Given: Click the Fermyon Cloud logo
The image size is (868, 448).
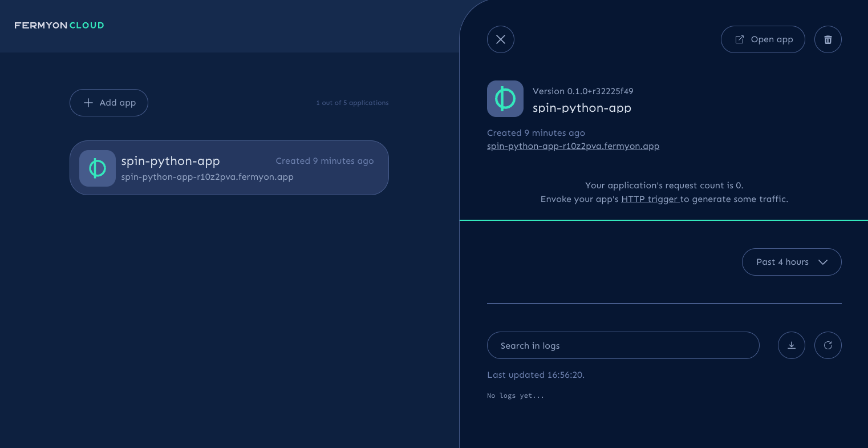Looking at the screenshot, I should pos(59,25).
